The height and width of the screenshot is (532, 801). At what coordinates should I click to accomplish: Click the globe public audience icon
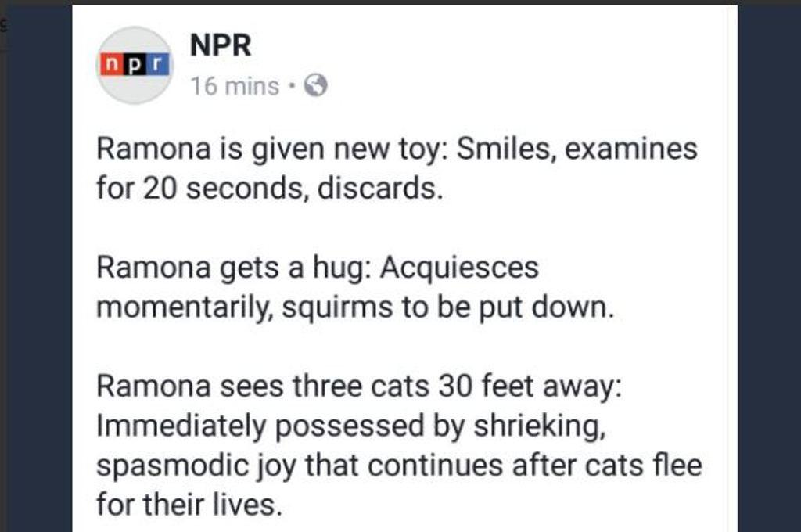pos(314,85)
